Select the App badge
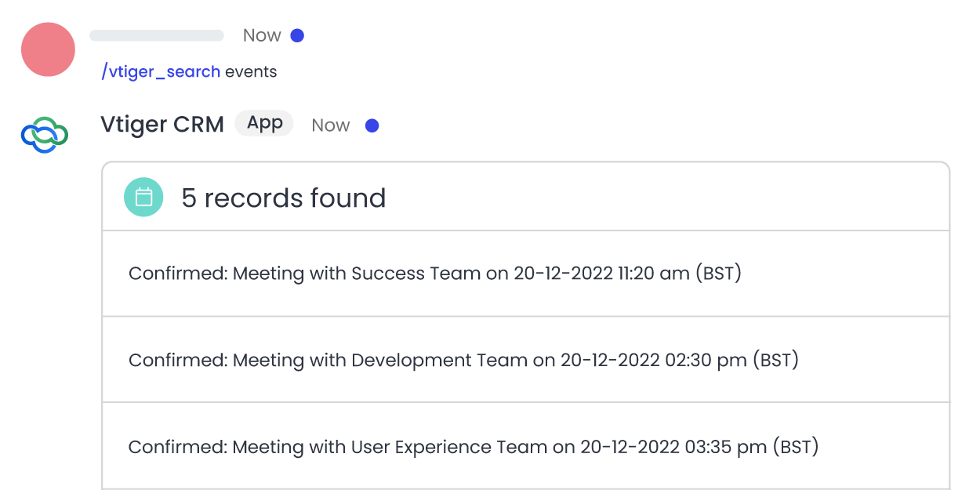Viewport: 980px width, 490px height. 264,124
